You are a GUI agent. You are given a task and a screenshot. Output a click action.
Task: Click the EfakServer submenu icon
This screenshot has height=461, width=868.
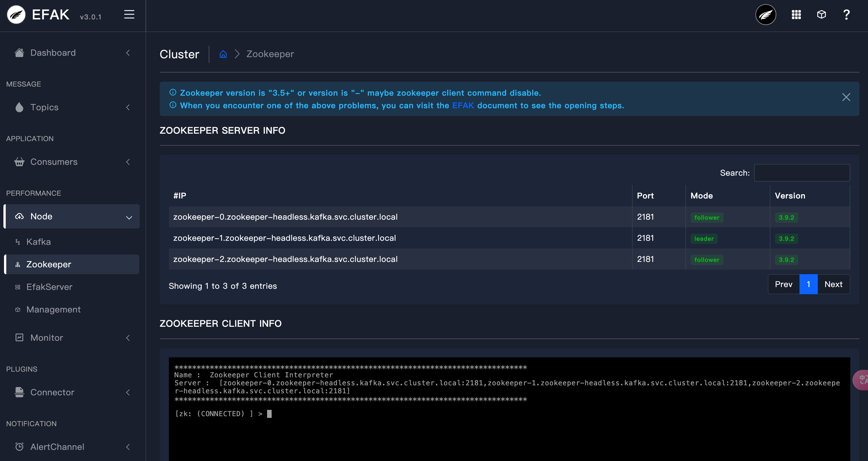18,287
